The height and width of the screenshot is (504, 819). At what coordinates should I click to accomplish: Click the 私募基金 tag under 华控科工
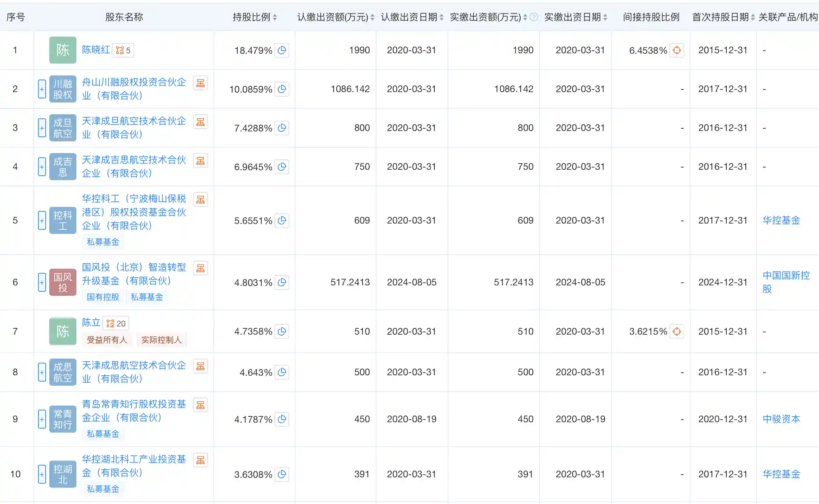tap(103, 242)
